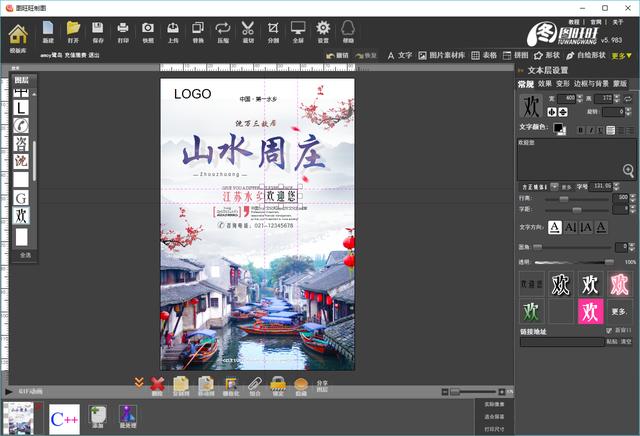Click the 打开 open folder icon
640x436 pixels.
point(73,32)
